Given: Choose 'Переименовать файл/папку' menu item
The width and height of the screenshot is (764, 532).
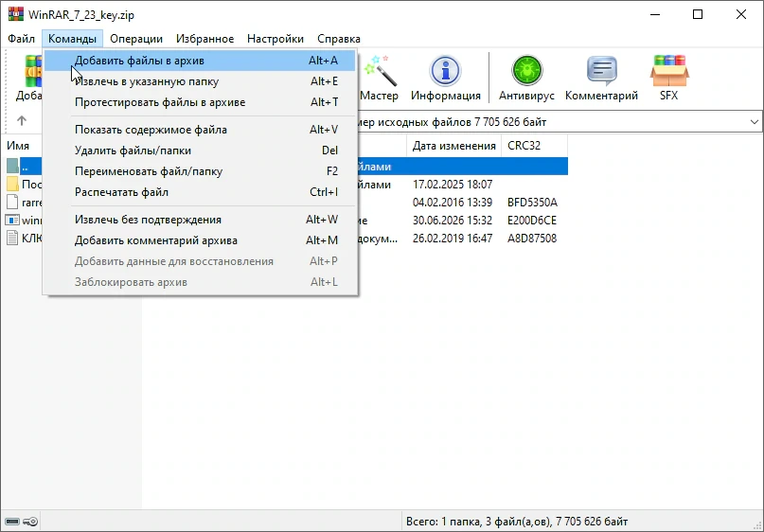Looking at the screenshot, I should click(x=201, y=171).
